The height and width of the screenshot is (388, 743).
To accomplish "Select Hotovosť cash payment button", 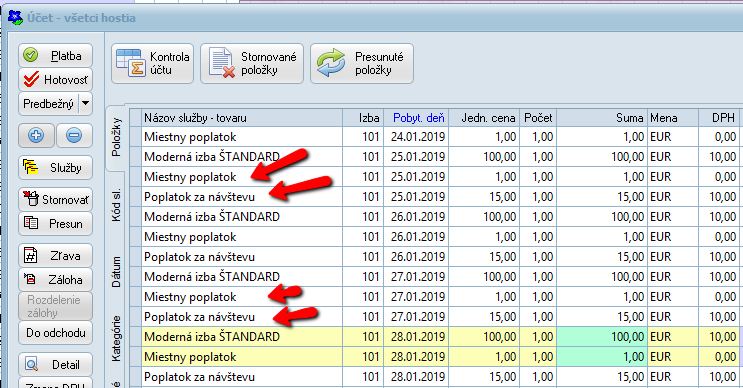I will [55, 80].
